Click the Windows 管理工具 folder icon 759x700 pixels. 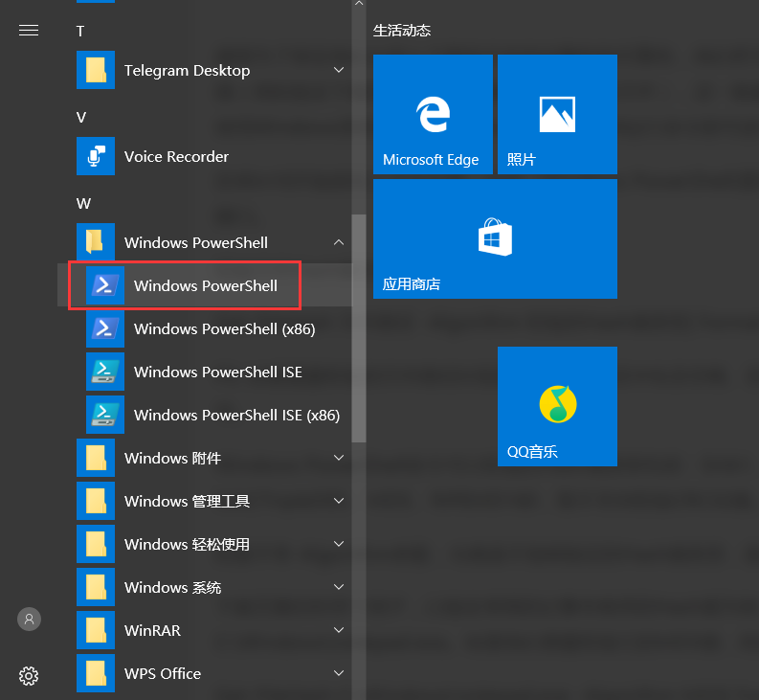(96, 501)
